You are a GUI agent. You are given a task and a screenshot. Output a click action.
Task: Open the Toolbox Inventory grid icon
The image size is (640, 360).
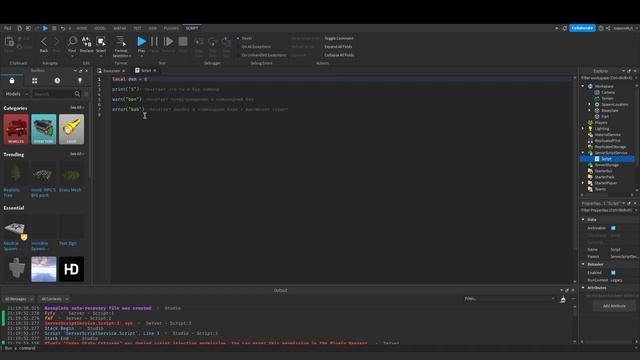[35, 81]
